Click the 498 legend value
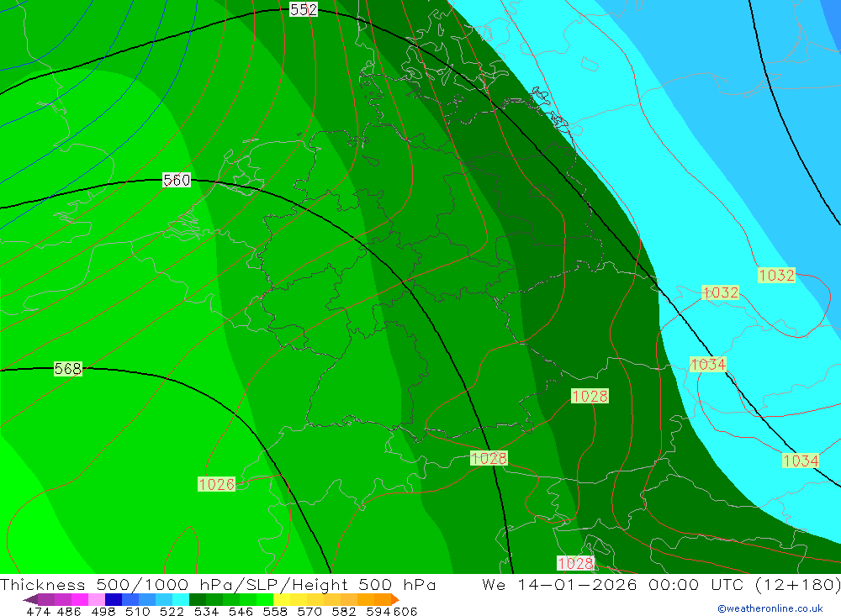Viewport: 841px width, 616px height. click(x=103, y=611)
